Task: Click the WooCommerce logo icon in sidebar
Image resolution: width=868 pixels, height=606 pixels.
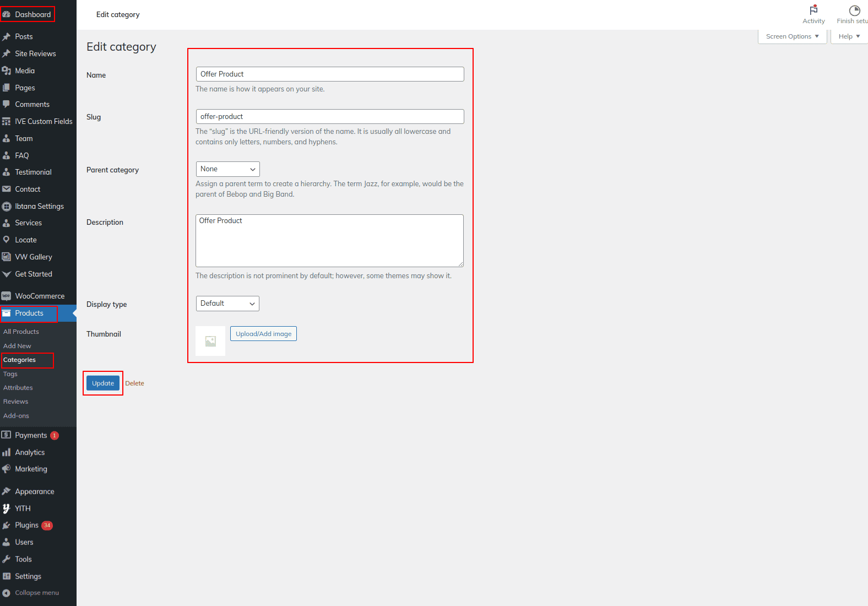Action: pos(7,296)
